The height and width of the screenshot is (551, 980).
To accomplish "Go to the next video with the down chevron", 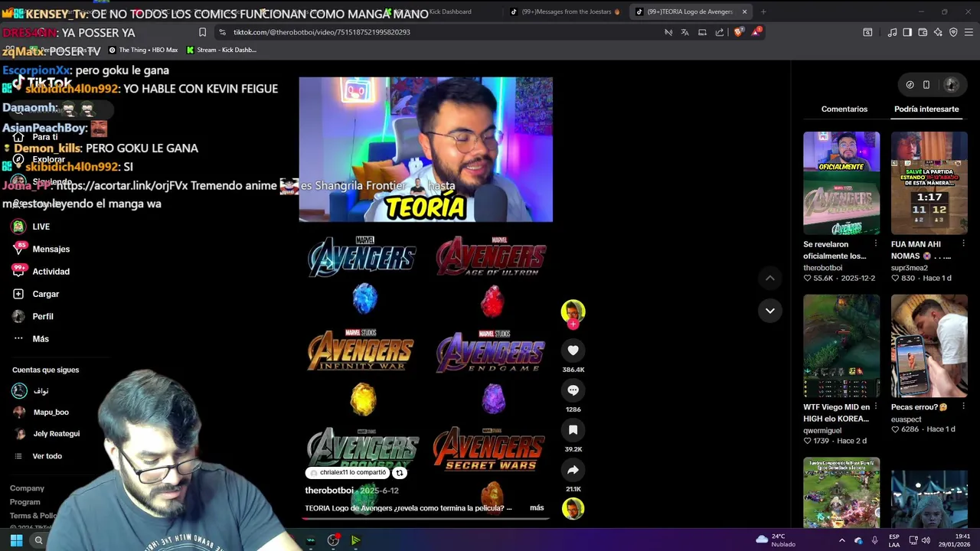I will click(770, 311).
